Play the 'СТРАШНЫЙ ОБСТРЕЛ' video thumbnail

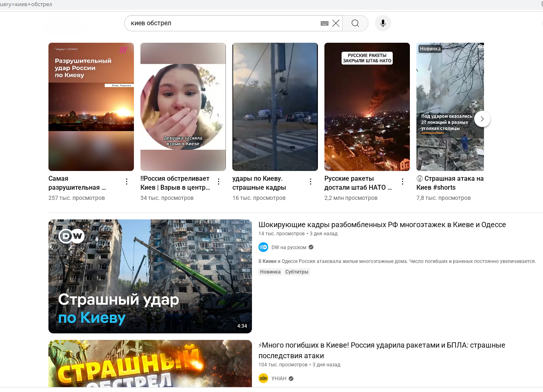[x=150, y=363]
